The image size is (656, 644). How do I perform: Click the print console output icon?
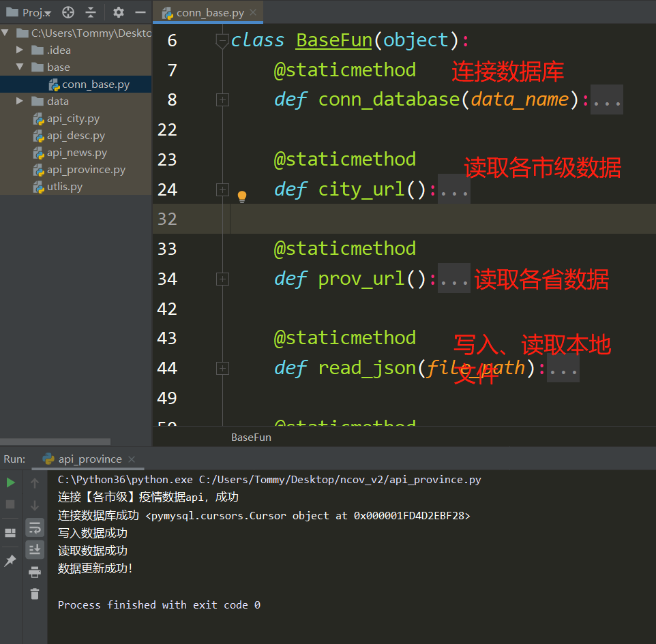(x=35, y=572)
